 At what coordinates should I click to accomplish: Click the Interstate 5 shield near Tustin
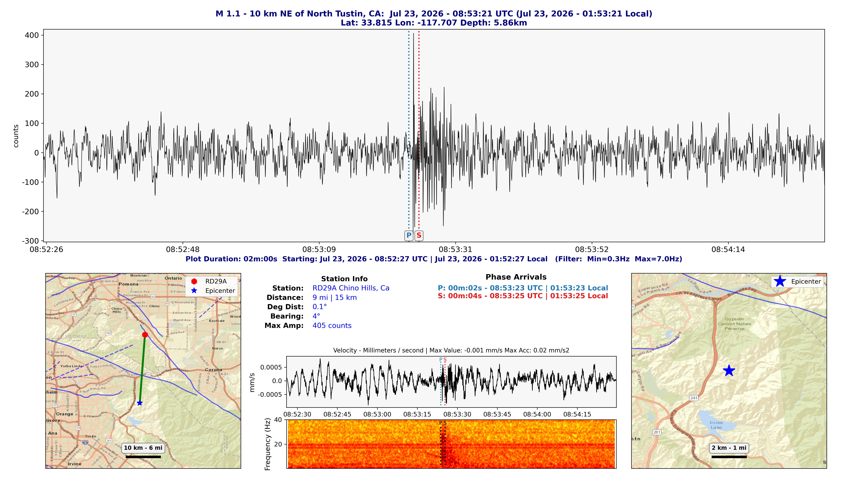pyautogui.click(x=86, y=443)
